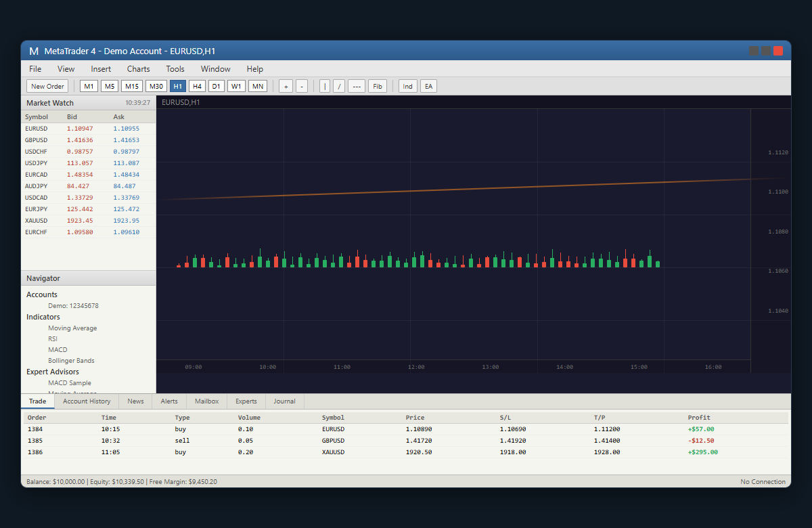
Task: Zoom in the chart with the + icon
Action: (286, 86)
